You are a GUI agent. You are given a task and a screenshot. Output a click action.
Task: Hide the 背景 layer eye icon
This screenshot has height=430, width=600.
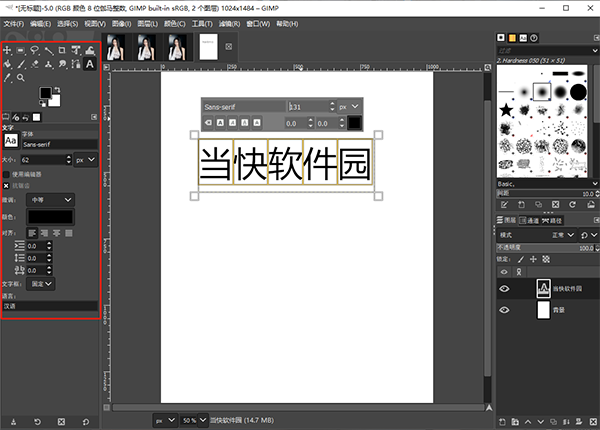504,309
